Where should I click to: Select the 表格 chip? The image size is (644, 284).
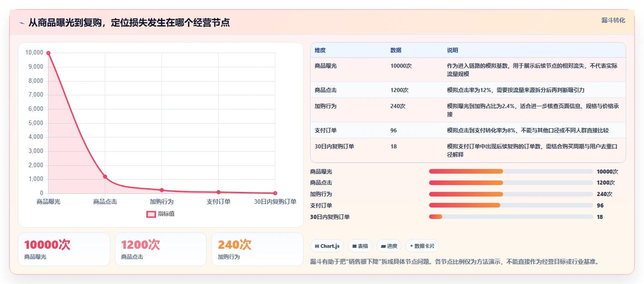[360, 246]
